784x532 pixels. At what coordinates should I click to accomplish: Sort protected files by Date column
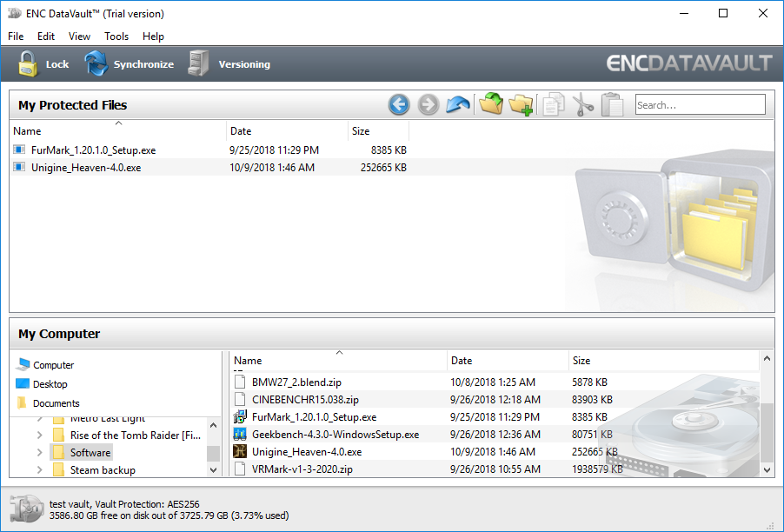pyautogui.click(x=287, y=131)
